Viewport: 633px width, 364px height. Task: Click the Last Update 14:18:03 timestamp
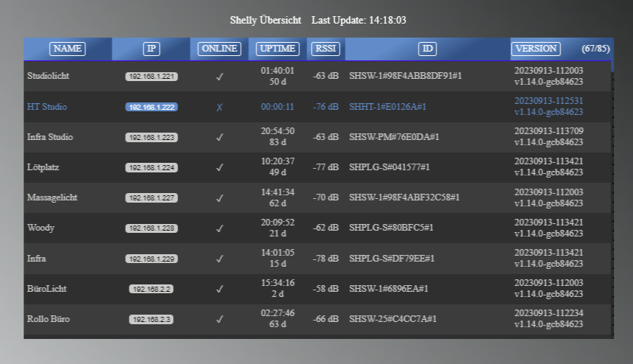[x=359, y=20]
